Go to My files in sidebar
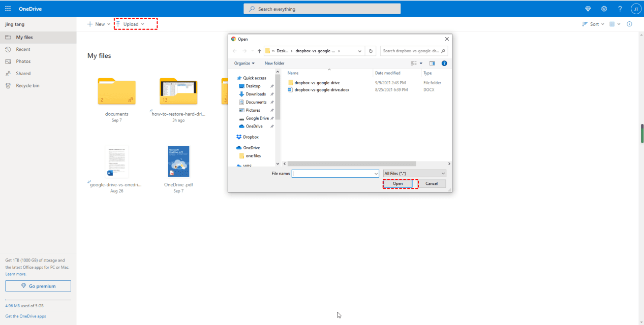This screenshot has height=325, width=644. [x=38, y=38]
